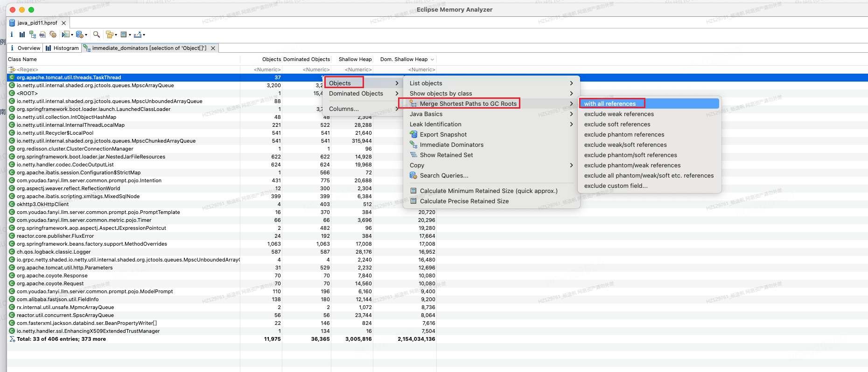868x372 pixels.
Task: Click class icon beside <ROOT> row
Action: (x=12, y=93)
